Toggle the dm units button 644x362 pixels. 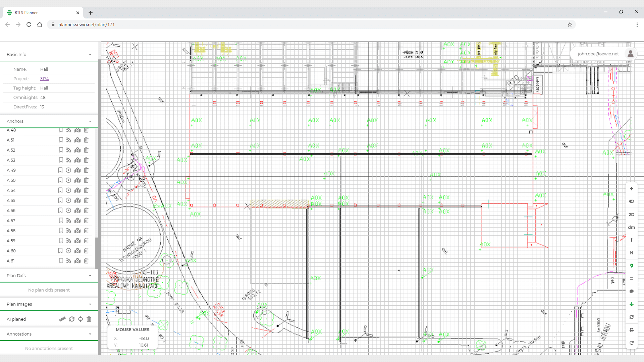pyautogui.click(x=631, y=227)
